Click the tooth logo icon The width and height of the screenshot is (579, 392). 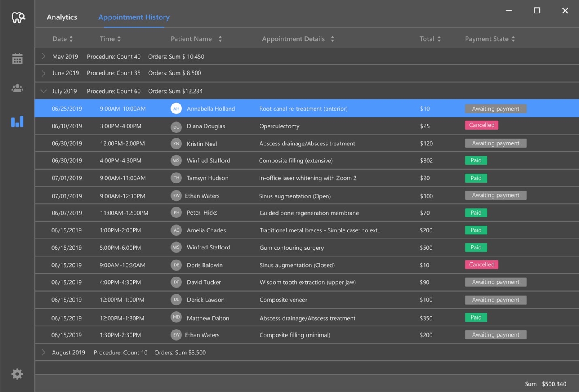[x=18, y=17]
